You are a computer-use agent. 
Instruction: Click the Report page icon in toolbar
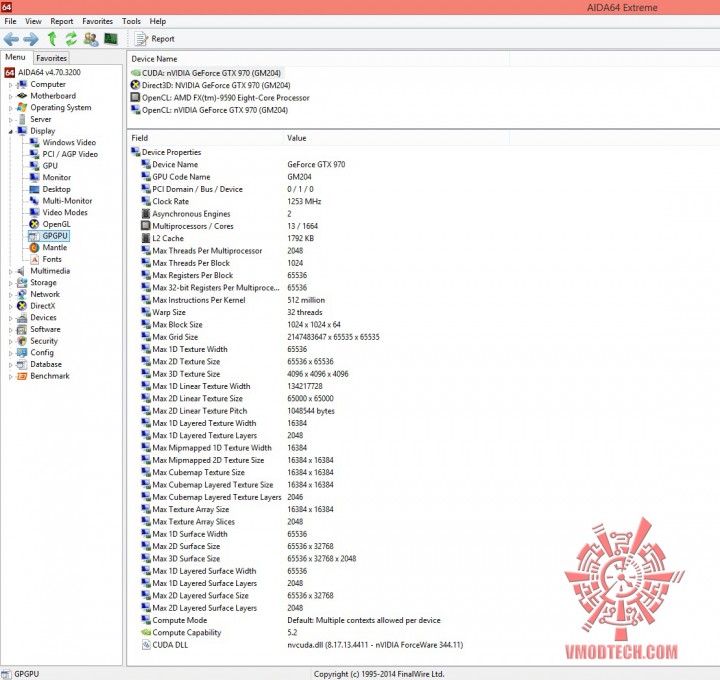[x=141, y=39]
